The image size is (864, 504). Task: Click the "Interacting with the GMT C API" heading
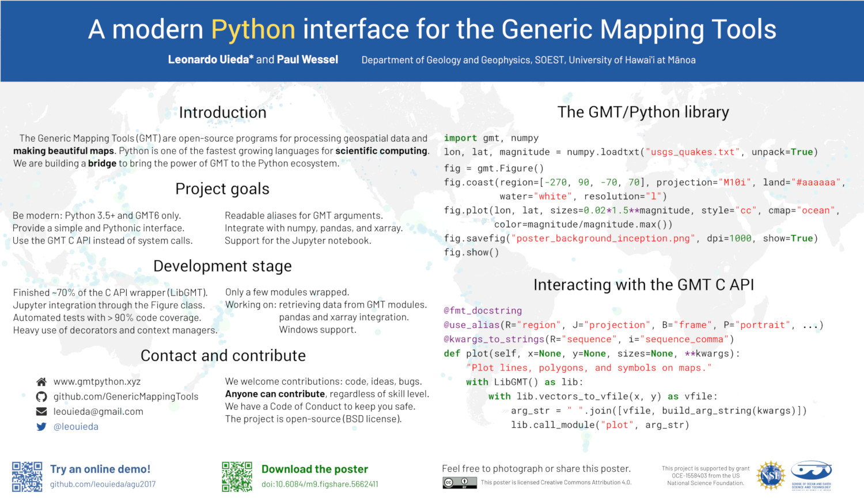[x=643, y=285]
